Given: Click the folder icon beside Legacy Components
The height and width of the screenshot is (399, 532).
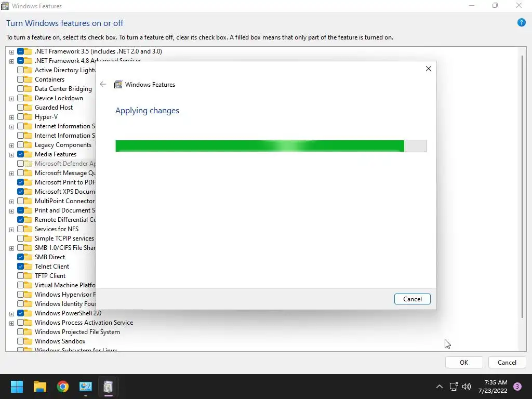Looking at the screenshot, I should tap(28, 145).
